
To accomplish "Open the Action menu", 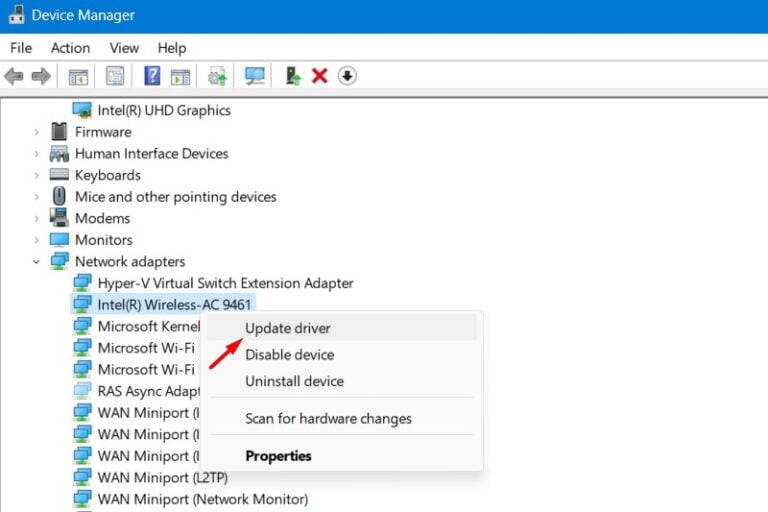I will coord(71,48).
